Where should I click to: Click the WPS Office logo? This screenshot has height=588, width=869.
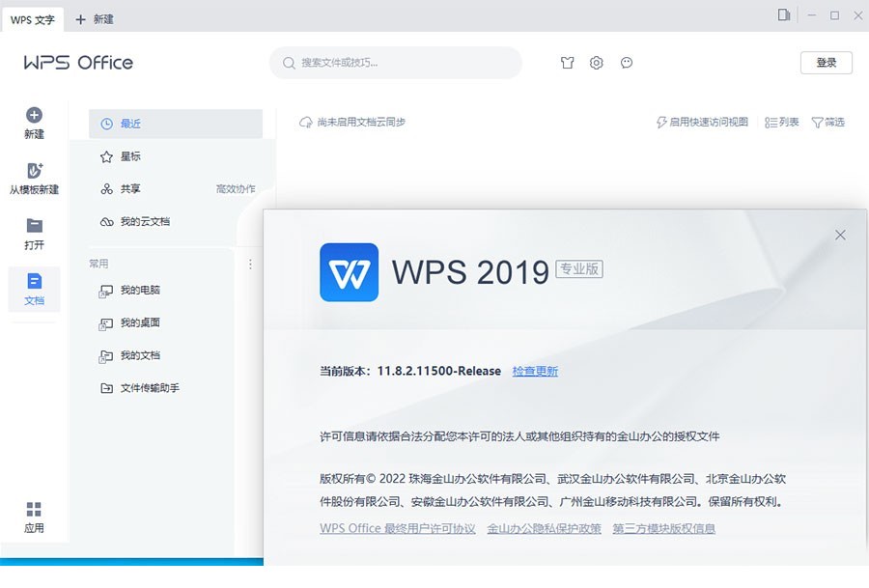point(78,63)
